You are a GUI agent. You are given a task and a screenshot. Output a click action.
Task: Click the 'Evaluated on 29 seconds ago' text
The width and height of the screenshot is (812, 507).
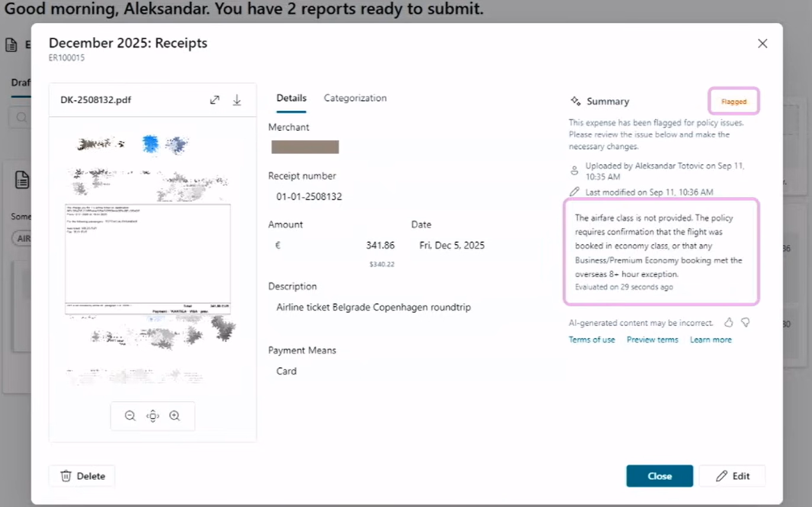click(624, 287)
